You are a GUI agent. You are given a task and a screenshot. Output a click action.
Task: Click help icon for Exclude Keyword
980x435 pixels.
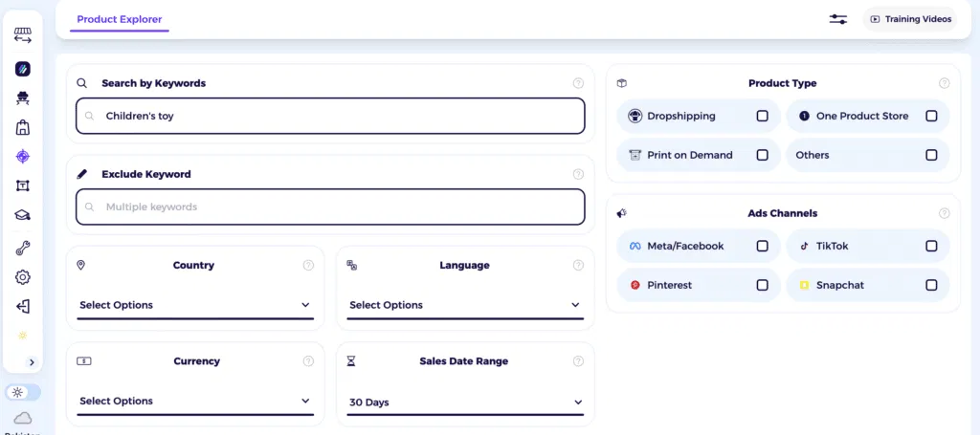[x=578, y=174]
